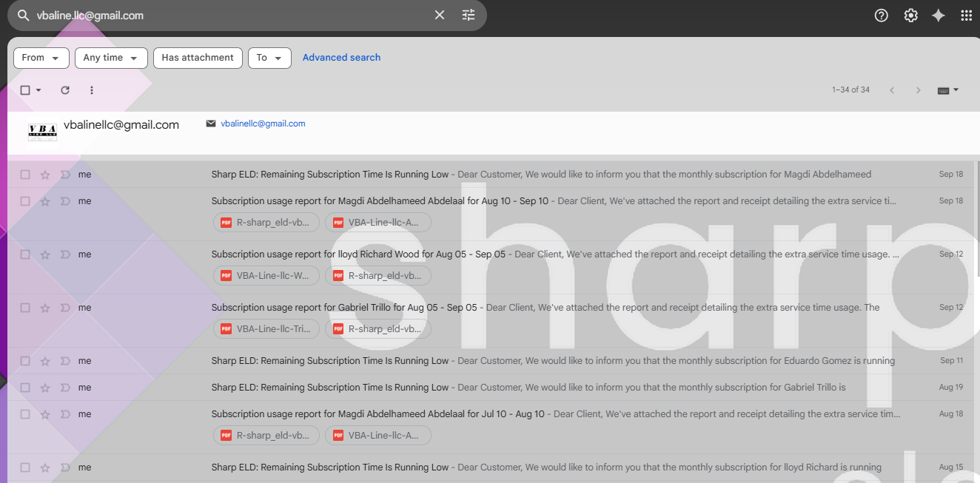Open the search options sliders icon
Viewport: 980px width, 483px height.
[469, 16]
